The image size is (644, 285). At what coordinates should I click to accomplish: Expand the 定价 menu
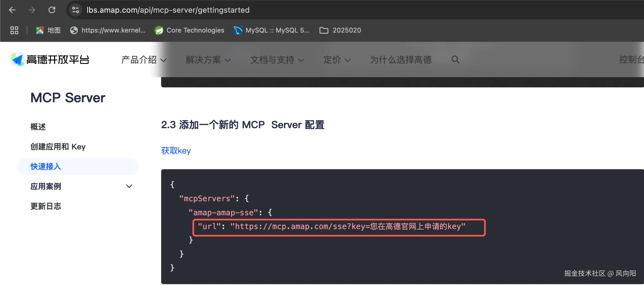[337, 60]
